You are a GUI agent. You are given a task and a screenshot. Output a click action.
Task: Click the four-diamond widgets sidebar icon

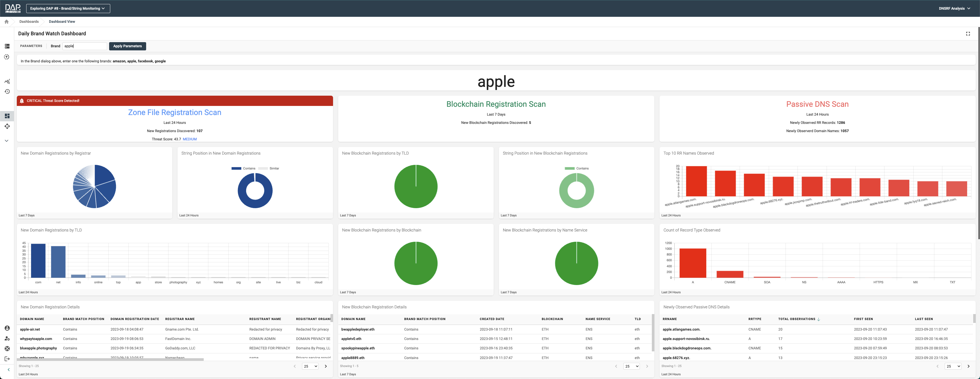(7, 126)
